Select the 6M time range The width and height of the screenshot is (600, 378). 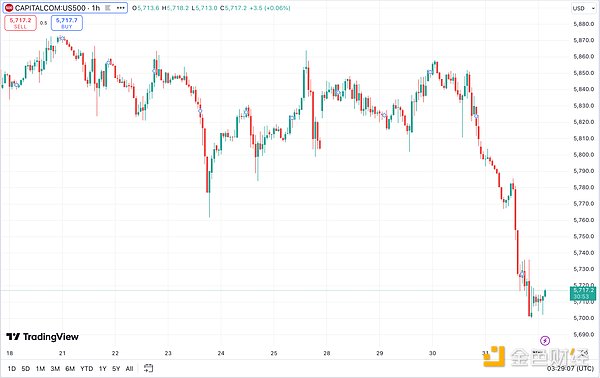[x=70, y=368]
